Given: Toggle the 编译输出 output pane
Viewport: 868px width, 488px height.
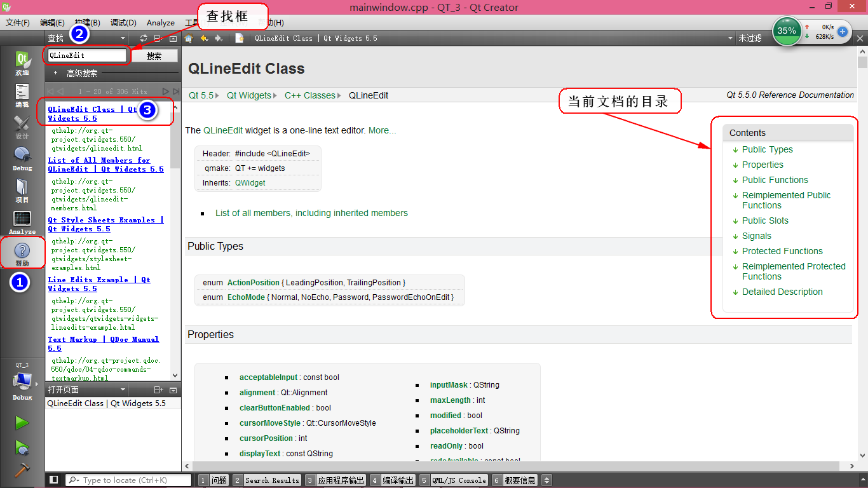Looking at the screenshot, I should pos(392,480).
